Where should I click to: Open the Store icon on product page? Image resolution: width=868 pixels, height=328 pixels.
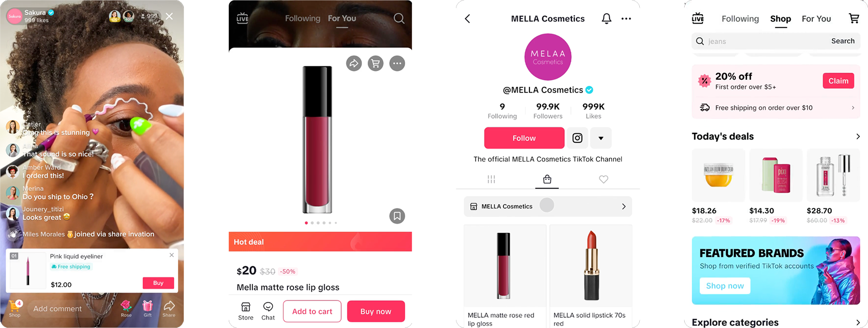(246, 311)
